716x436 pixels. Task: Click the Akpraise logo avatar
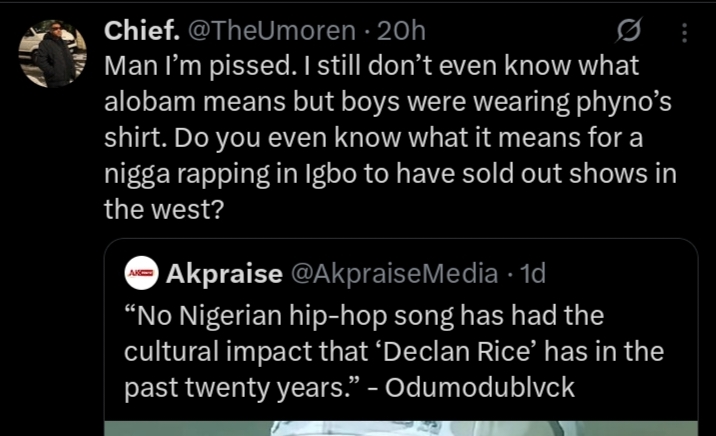click(141, 272)
